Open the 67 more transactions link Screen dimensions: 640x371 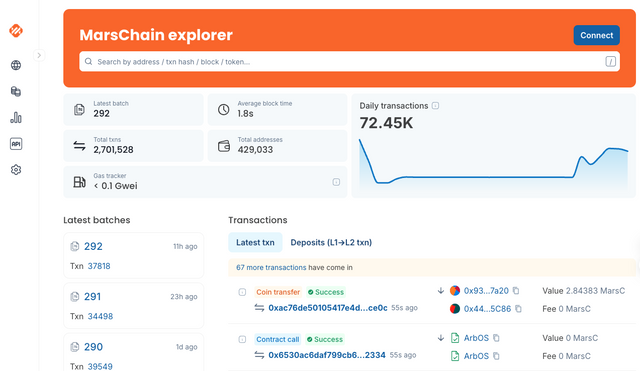271,267
